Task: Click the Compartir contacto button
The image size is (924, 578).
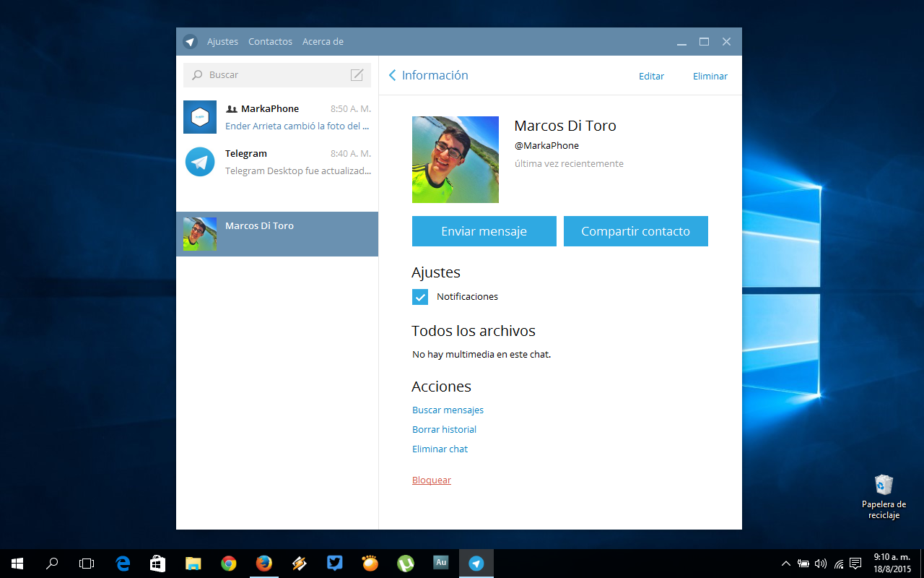Action: click(635, 231)
